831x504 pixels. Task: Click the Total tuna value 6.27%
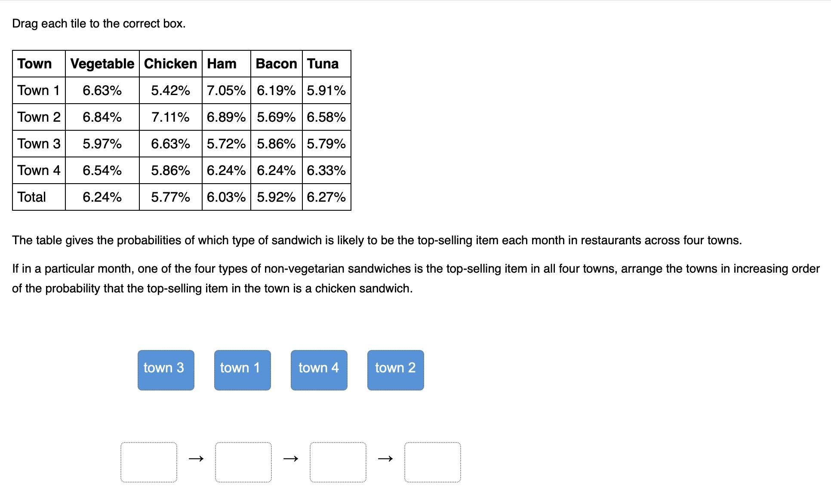pos(326,197)
